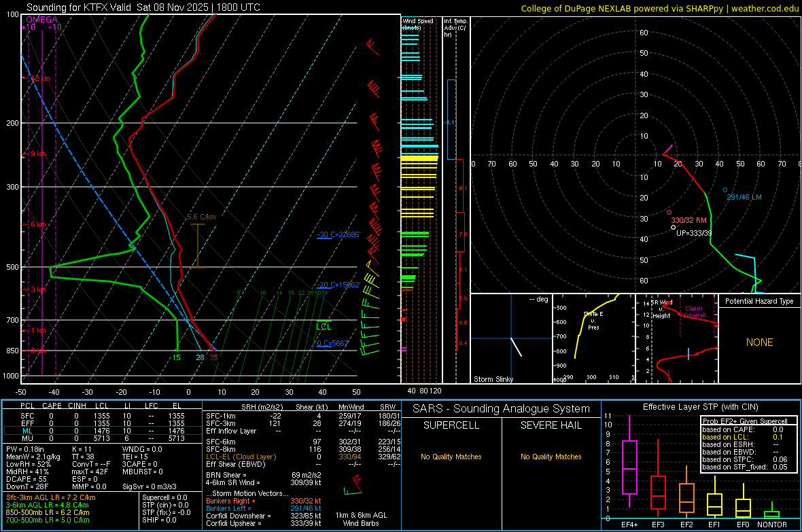Click the weather.cod.edu NEXLAB credit text
This screenshot has width=802, height=532.
[x=659, y=8]
